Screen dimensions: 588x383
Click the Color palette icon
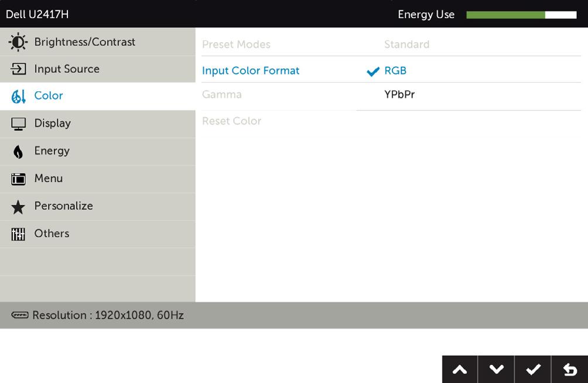point(18,97)
